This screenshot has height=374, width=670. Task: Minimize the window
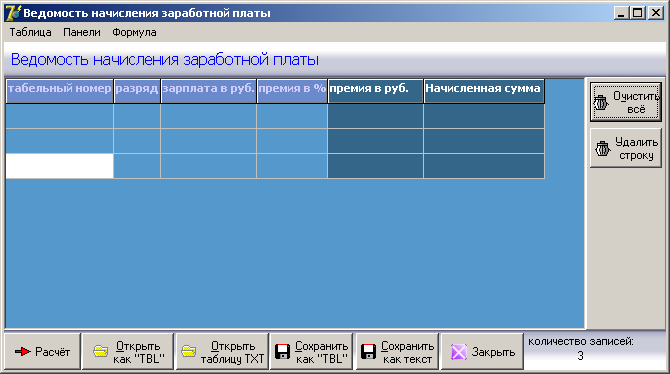click(621, 13)
